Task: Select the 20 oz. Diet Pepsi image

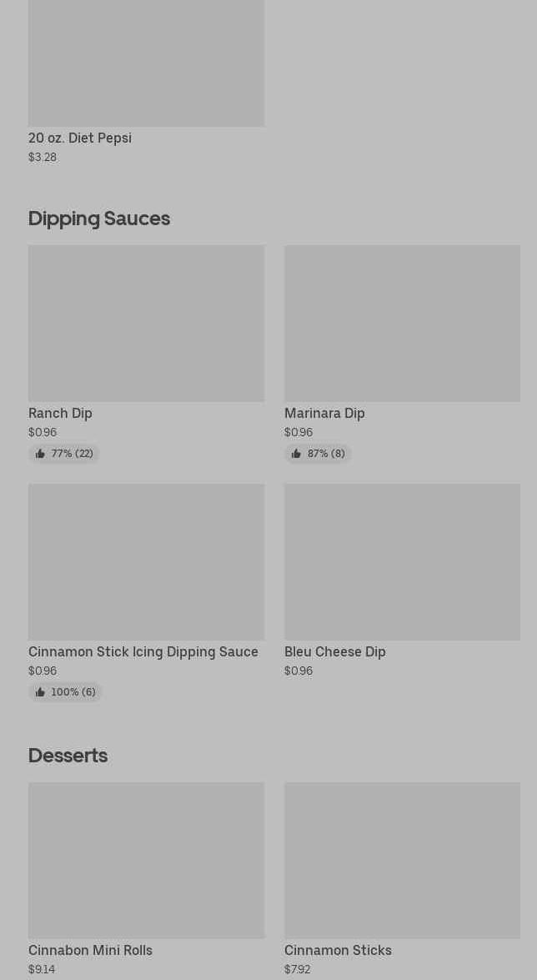Action: coord(146,63)
